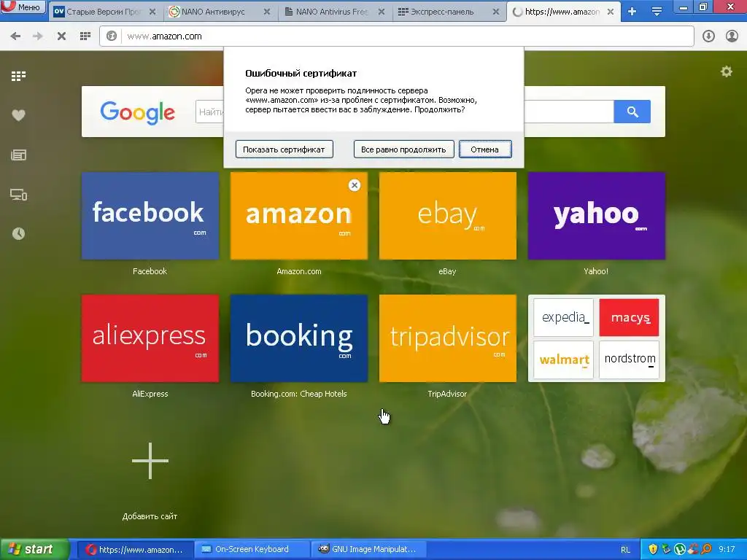Open walmart in the folder tile

[564, 359]
